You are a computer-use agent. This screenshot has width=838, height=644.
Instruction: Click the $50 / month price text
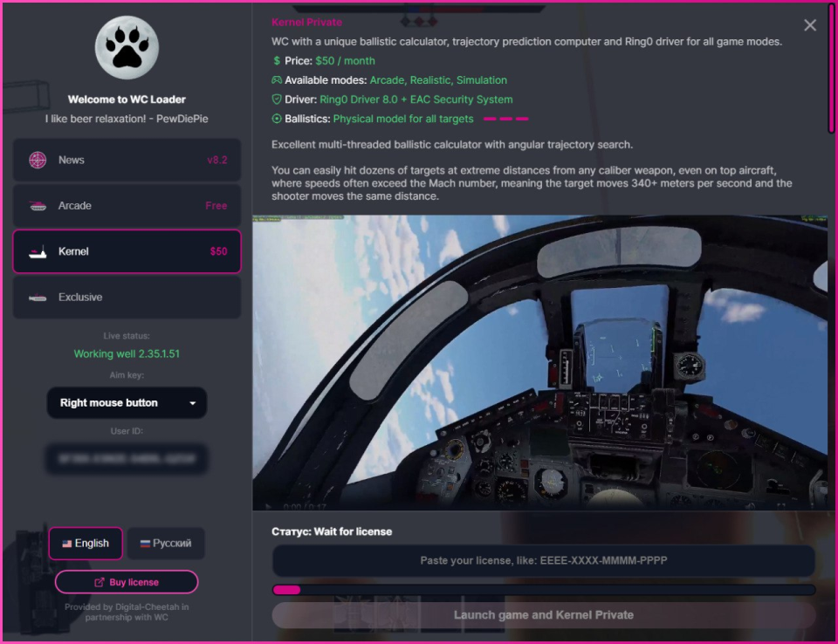346,61
